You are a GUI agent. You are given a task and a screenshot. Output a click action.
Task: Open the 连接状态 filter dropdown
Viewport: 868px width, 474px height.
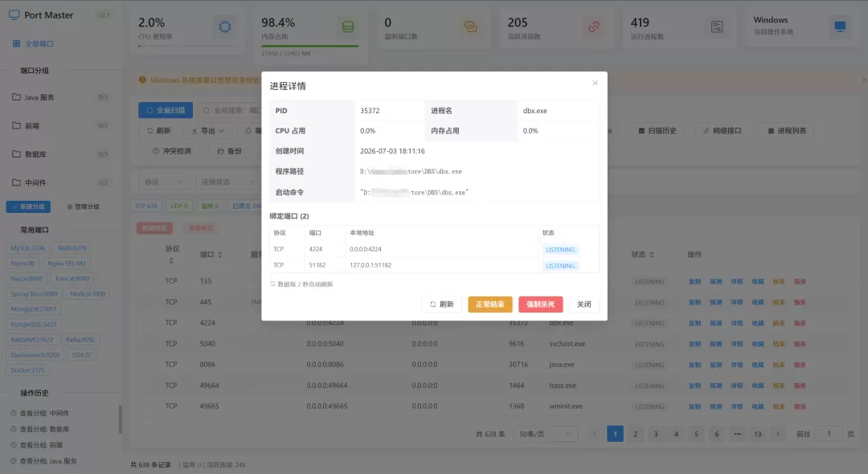pyautogui.click(x=227, y=182)
